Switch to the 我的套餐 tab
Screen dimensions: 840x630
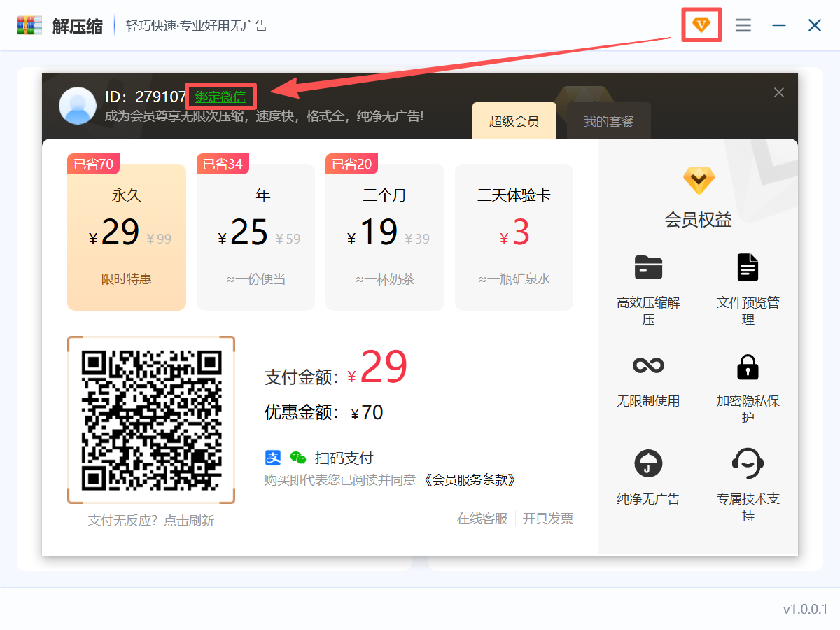point(609,122)
